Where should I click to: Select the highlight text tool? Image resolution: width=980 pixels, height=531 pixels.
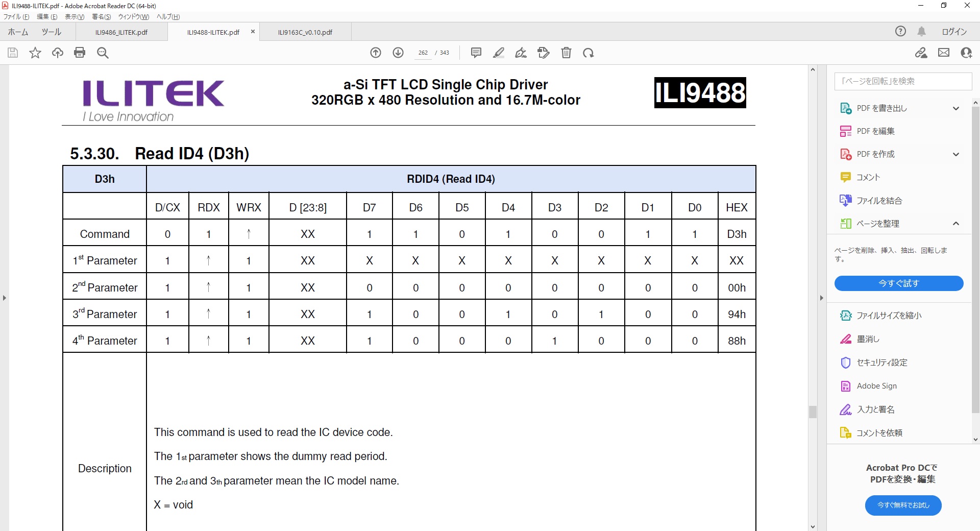click(x=498, y=53)
